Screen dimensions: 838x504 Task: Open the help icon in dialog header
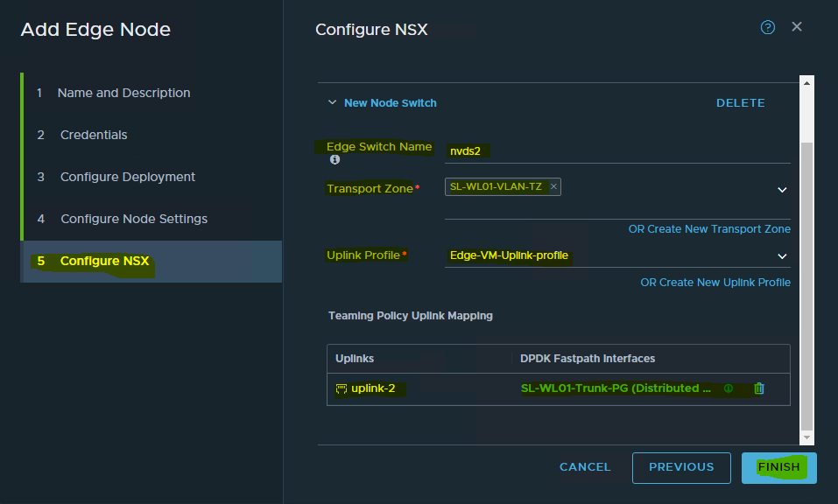pos(767,27)
